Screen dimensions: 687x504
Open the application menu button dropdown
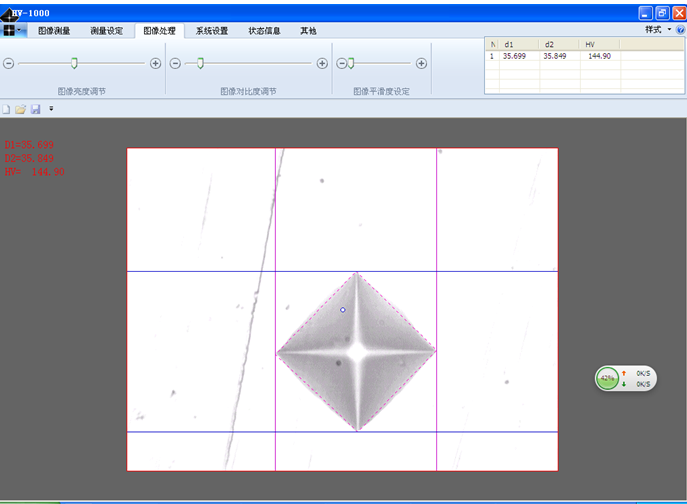(14, 30)
